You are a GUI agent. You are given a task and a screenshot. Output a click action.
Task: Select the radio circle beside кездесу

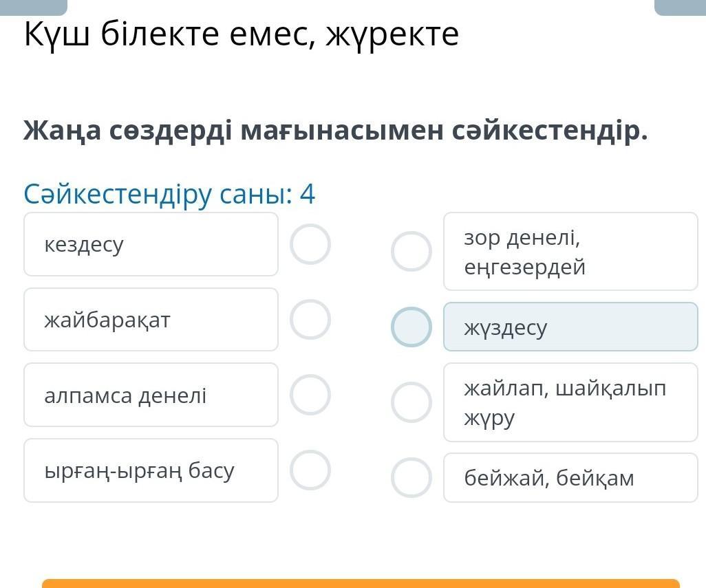point(310,244)
